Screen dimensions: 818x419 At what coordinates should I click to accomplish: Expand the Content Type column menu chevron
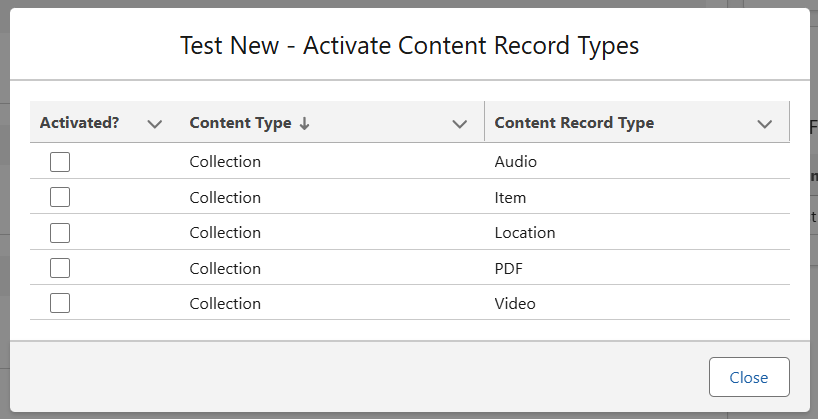click(x=460, y=124)
